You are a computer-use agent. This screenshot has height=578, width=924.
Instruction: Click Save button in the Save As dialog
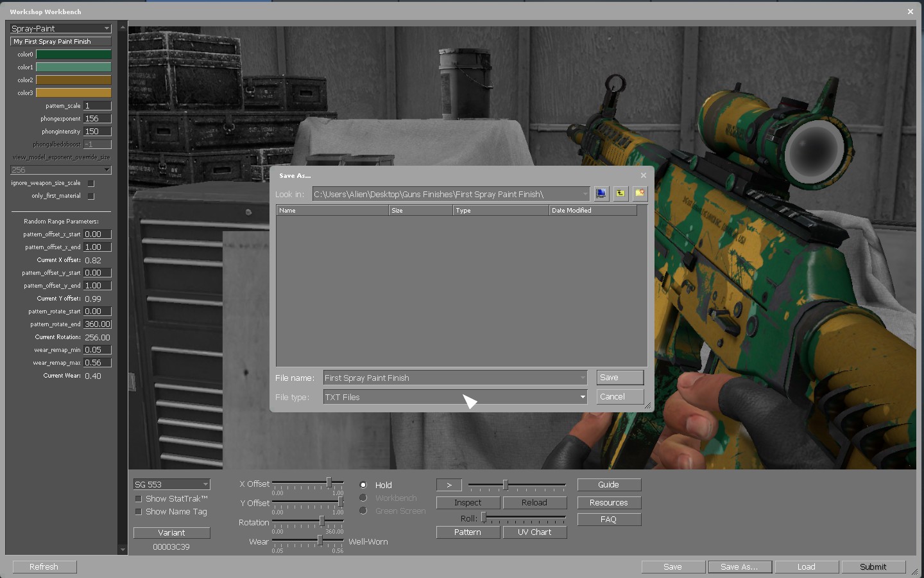[620, 378]
